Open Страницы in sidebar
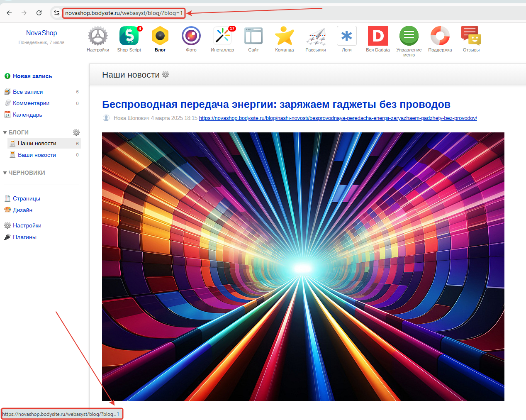Image resolution: width=526 pixels, height=420 pixels. 27,198
